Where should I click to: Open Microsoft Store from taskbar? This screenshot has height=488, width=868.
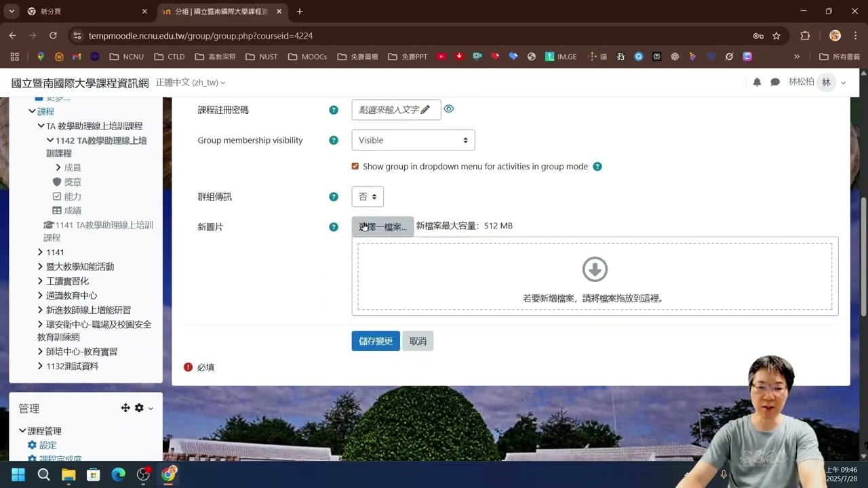point(94,474)
